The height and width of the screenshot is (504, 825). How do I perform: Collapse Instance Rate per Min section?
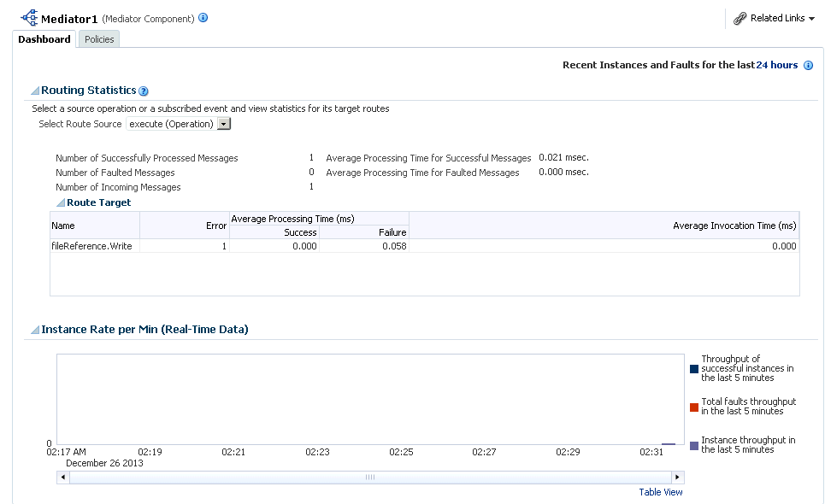pos(35,330)
